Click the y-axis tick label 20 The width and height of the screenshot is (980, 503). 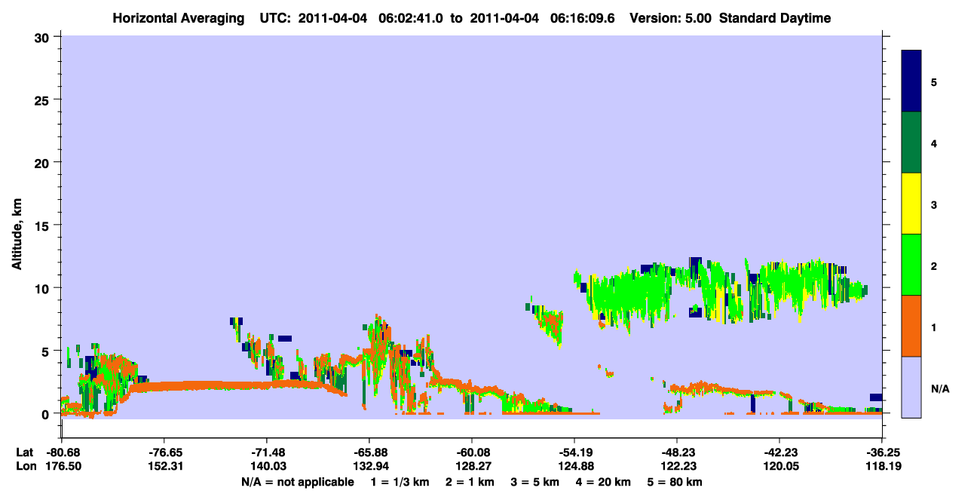pos(44,163)
